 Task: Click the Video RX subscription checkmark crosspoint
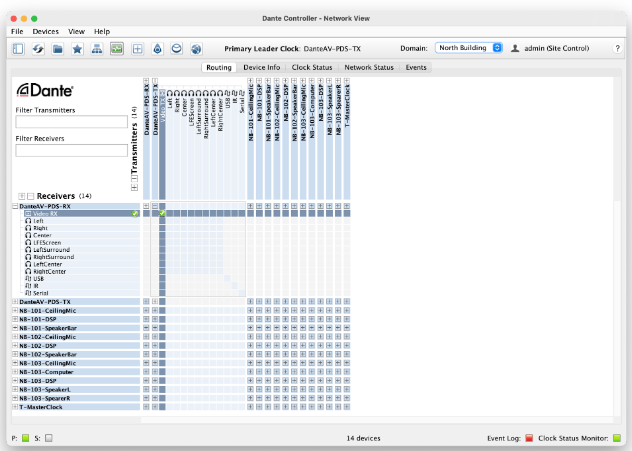(162, 213)
